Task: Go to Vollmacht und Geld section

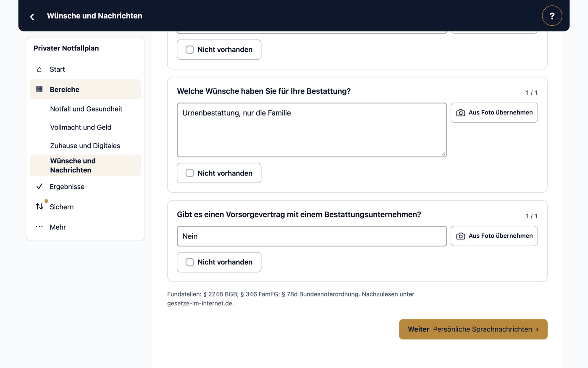Action: click(85, 127)
